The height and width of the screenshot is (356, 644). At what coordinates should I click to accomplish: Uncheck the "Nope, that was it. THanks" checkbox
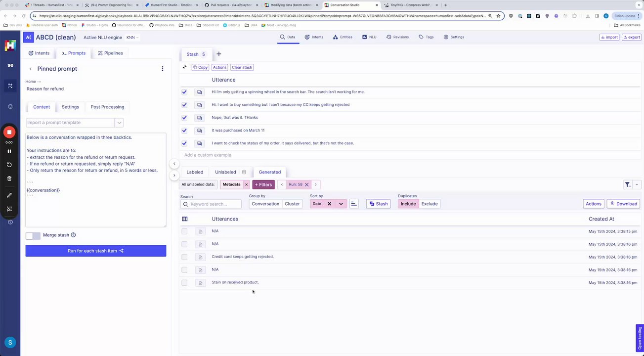[184, 118]
